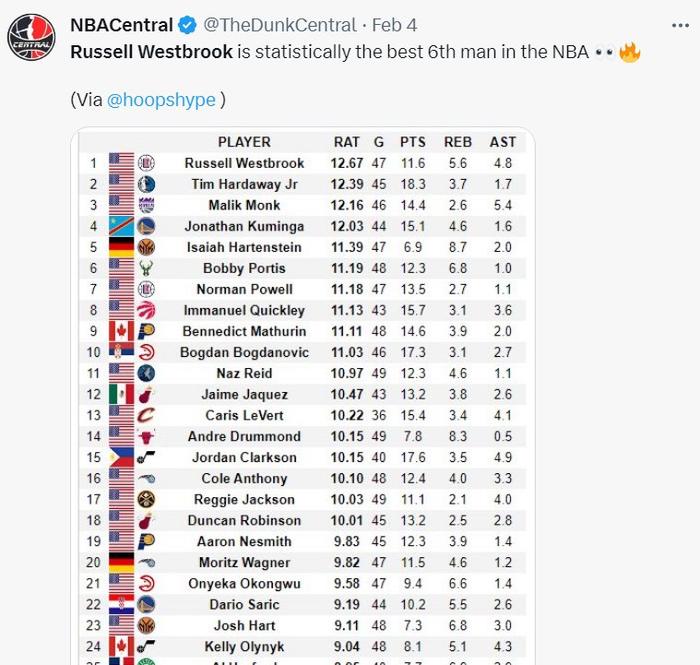The height and width of the screenshot is (665, 700).
Task: Click the PTS column header
Action: pyautogui.click(x=412, y=142)
